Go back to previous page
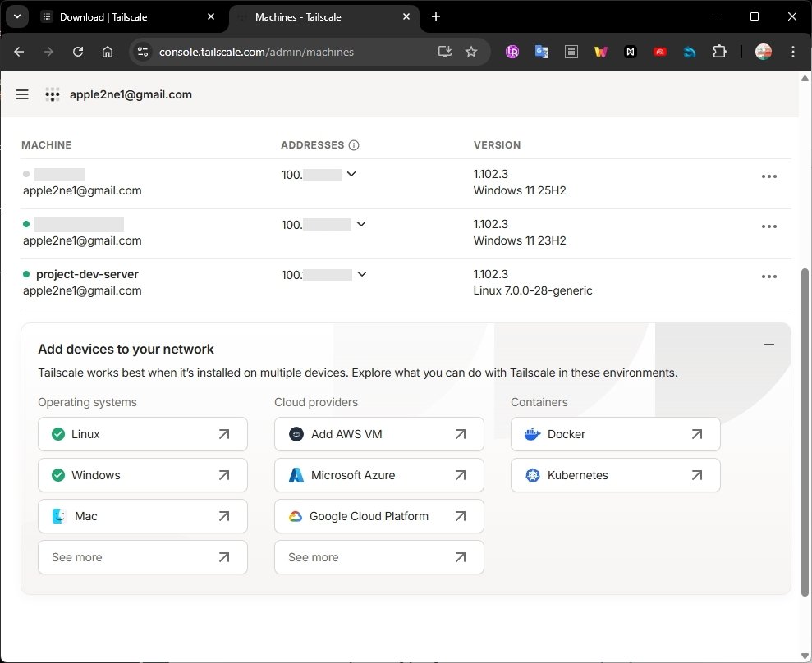Image resolution: width=812 pixels, height=663 pixels. 19,52
